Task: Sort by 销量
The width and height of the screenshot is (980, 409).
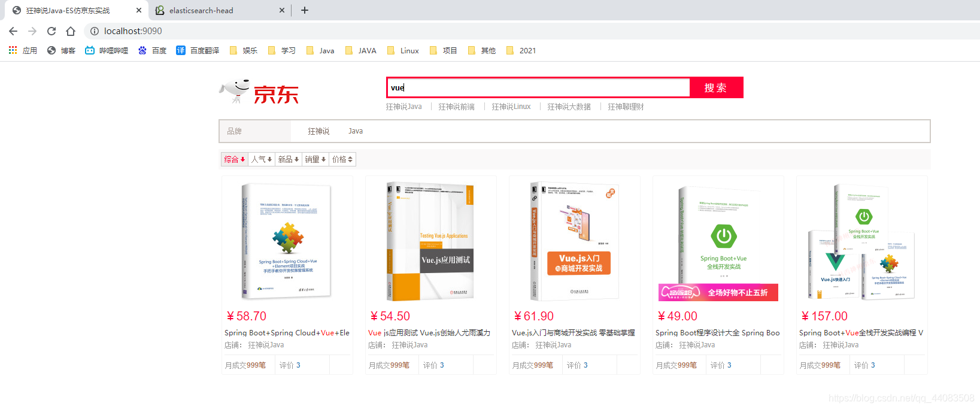Action: (x=315, y=159)
